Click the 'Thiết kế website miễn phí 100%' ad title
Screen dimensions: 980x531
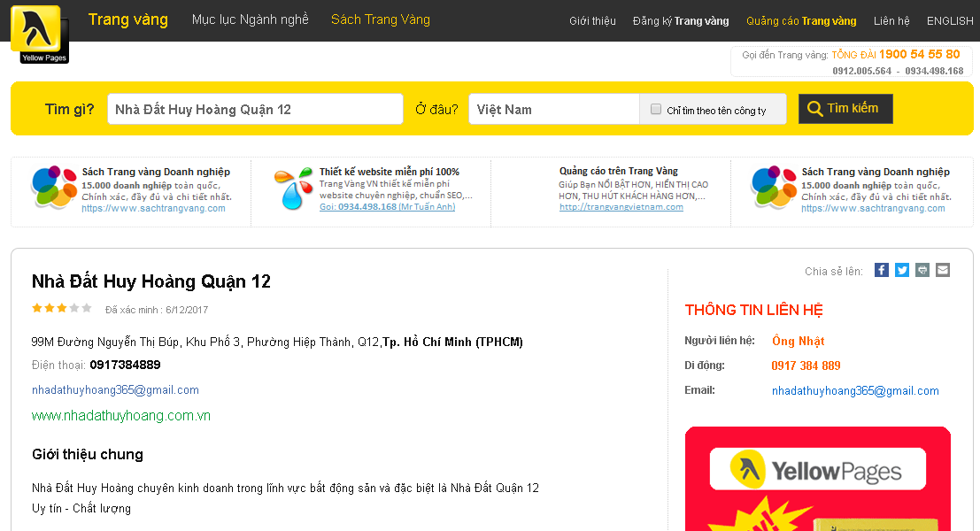pos(390,172)
